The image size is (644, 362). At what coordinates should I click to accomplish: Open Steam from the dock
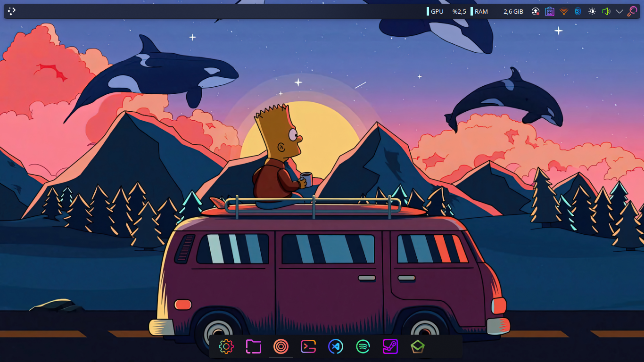click(x=390, y=347)
